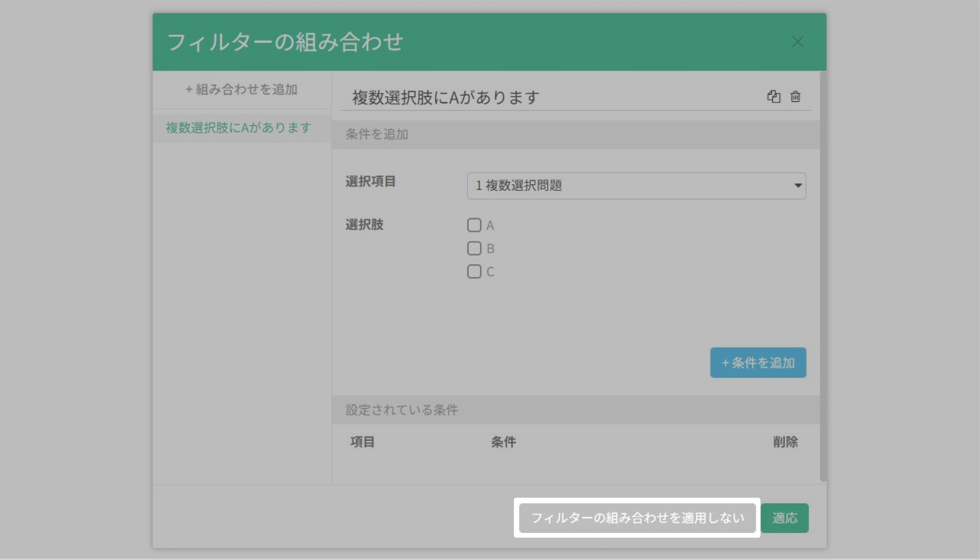Close the filter combination dialog

pyautogui.click(x=797, y=42)
